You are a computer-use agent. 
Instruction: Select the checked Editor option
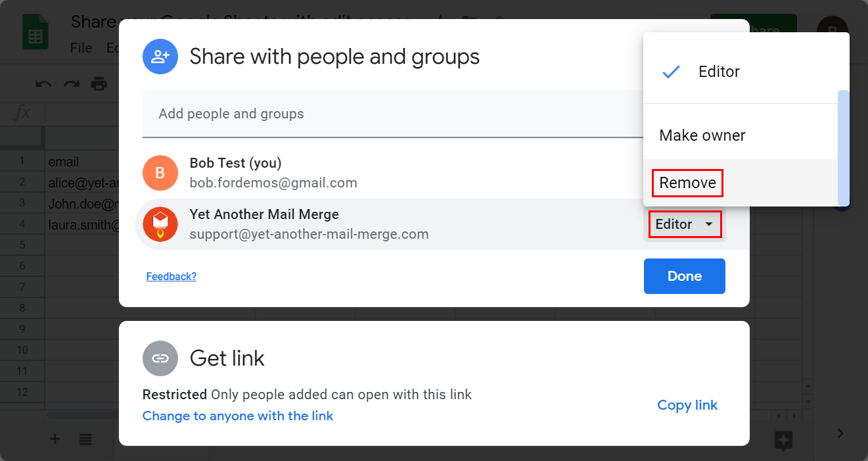point(719,72)
